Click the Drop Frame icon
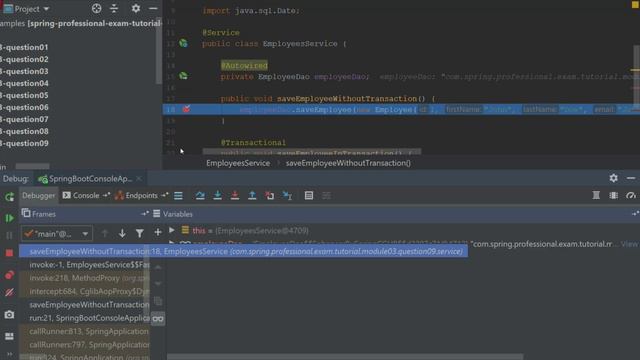The height and width of the screenshot is (360, 640). [269, 196]
